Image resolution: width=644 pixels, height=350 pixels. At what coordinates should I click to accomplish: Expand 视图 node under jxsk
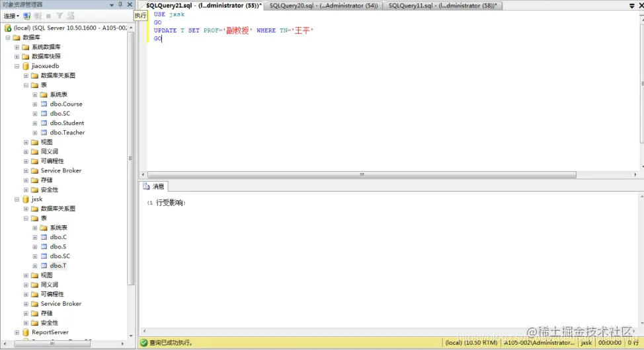pyautogui.click(x=26, y=275)
